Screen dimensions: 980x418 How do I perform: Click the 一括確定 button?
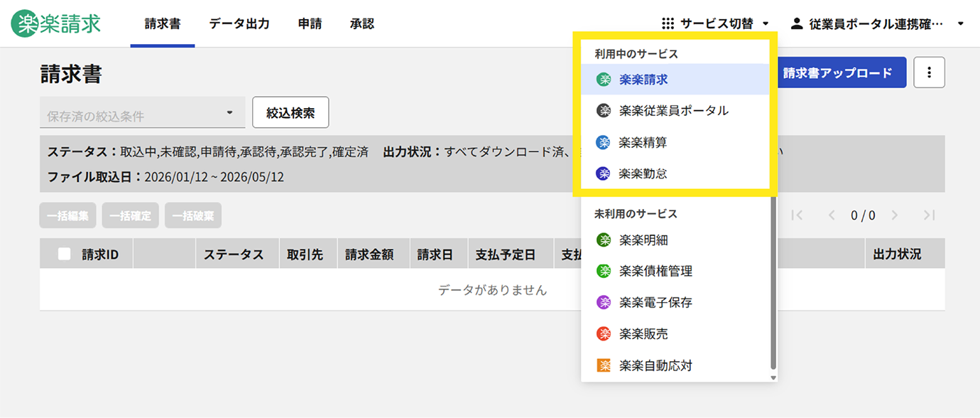pos(131,215)
